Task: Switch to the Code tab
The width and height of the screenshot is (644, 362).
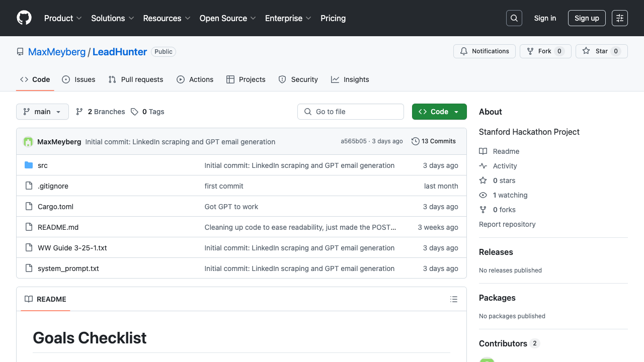Action: 35,79
